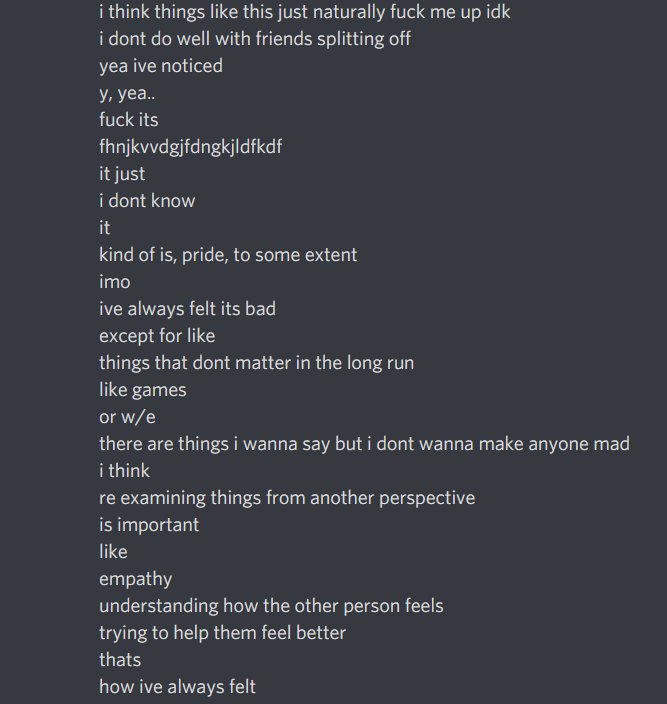Click the message "i dont do well with friends splitting off"

(255, 39)
